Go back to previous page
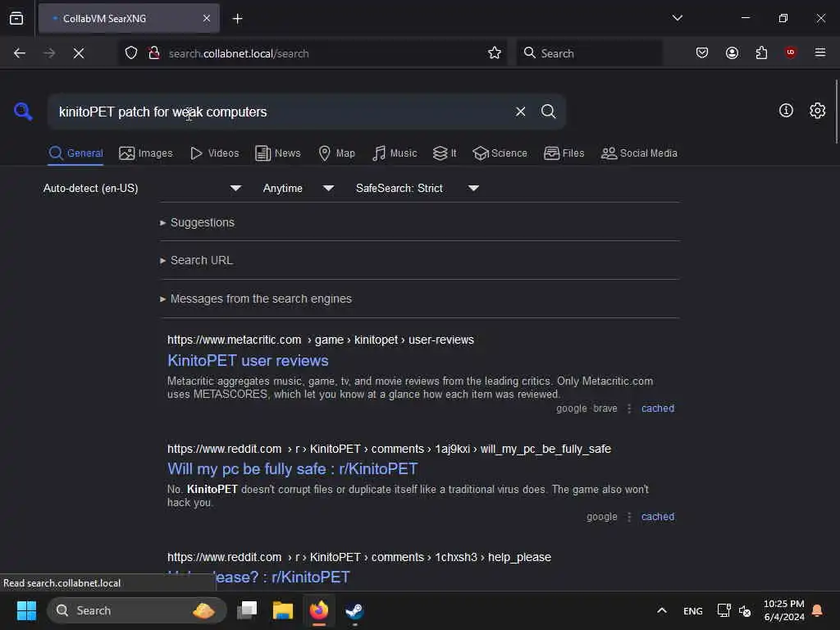The height and width of the screenshot is (630, 840). click(x=20, y=53)
